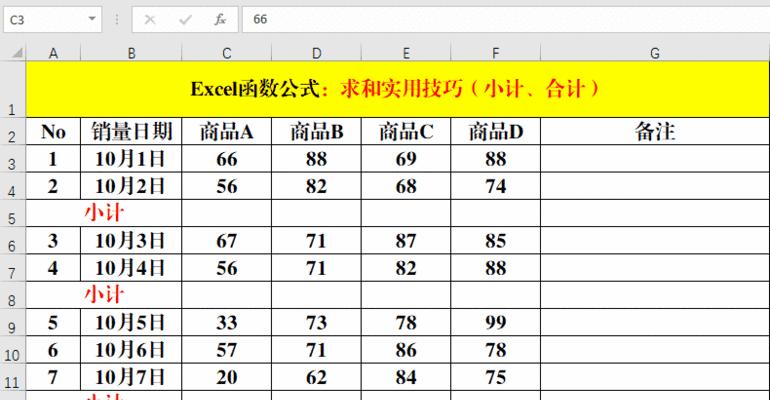
Task: Click the 商品A header cell
Action: (x=226, y=132)
